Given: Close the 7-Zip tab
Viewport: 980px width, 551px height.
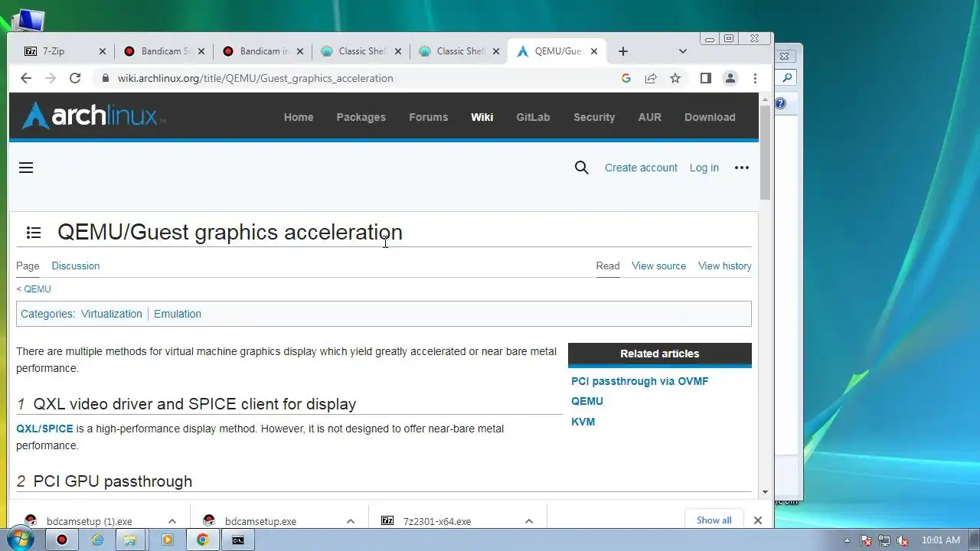Looking at the screenshot, I should 103,51.
